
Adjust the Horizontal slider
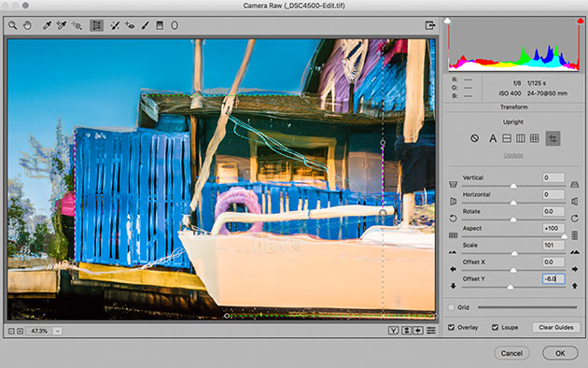[513, 203]
